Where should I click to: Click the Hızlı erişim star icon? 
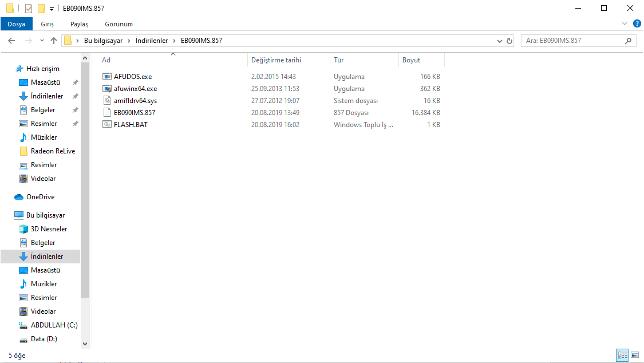[x=19, y=69]
